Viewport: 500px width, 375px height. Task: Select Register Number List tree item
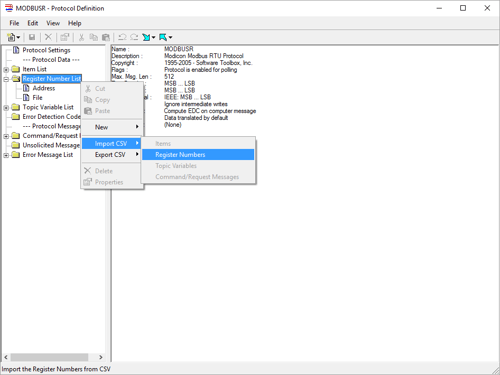(x=52, y=79)
